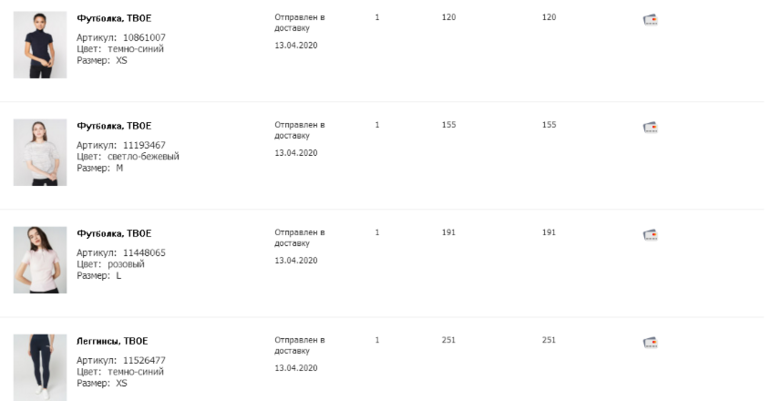
Task: Click payment card icon for pink t-shirt
Action: coord(650,235)
